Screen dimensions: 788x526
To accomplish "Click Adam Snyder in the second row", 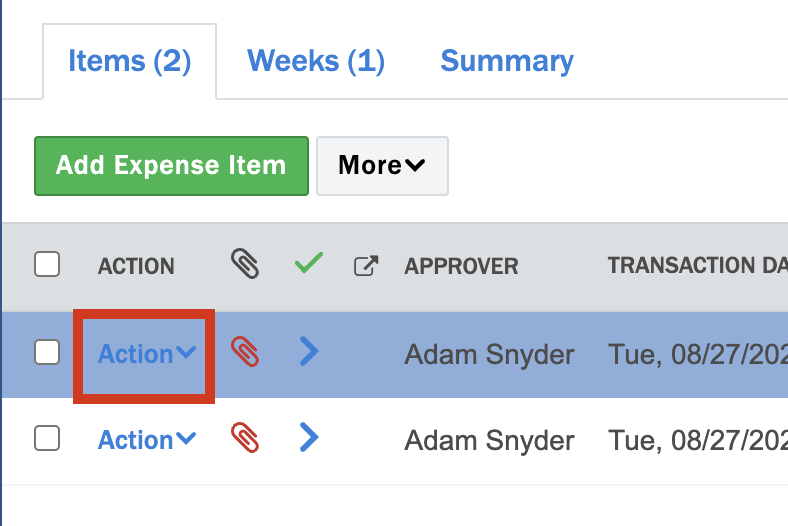I will (489, 440).
